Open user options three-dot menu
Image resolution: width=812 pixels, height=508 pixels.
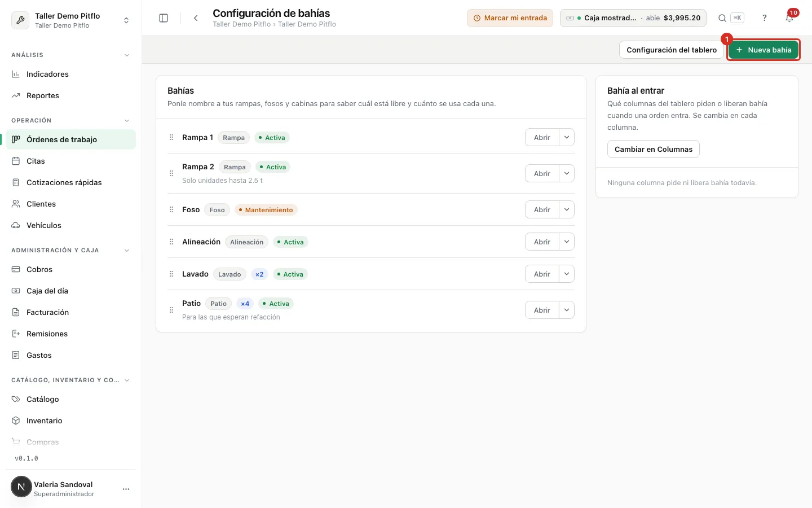pyautogui.click(x=126, y=489)
